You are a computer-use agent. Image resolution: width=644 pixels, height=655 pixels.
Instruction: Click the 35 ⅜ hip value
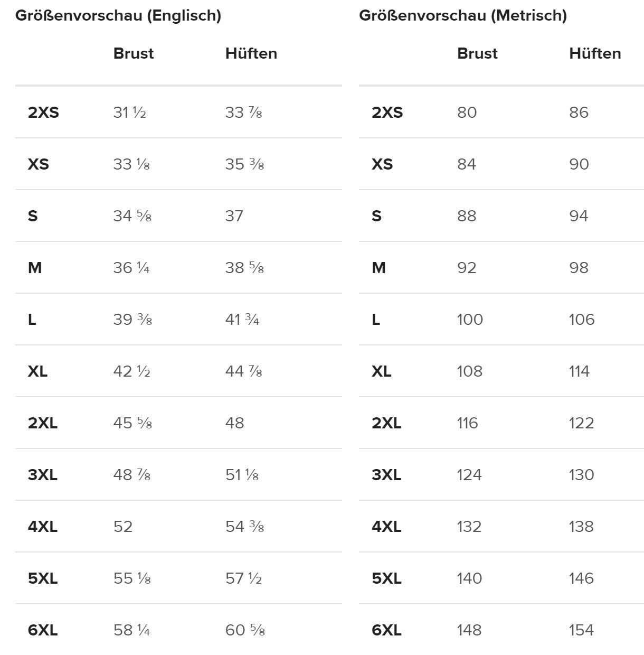pyautogui.click(x=244, y=164)
